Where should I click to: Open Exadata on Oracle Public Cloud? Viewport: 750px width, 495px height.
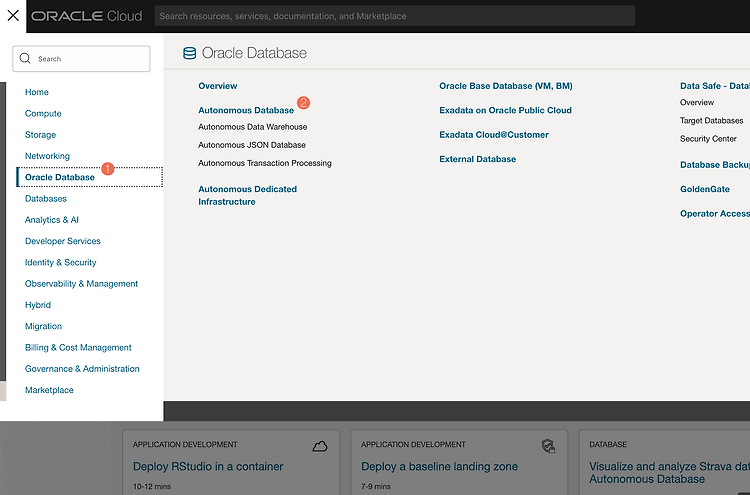(506, 110)
